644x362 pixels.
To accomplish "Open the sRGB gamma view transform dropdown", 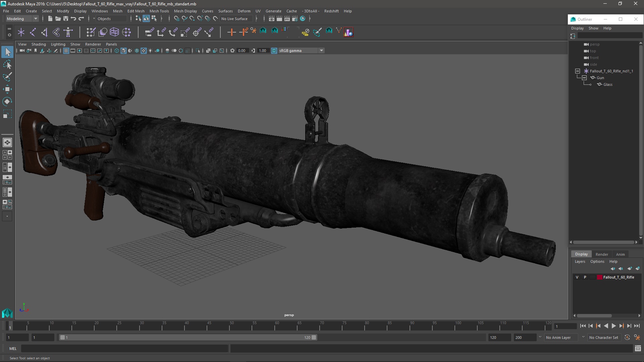I will 301,51.
